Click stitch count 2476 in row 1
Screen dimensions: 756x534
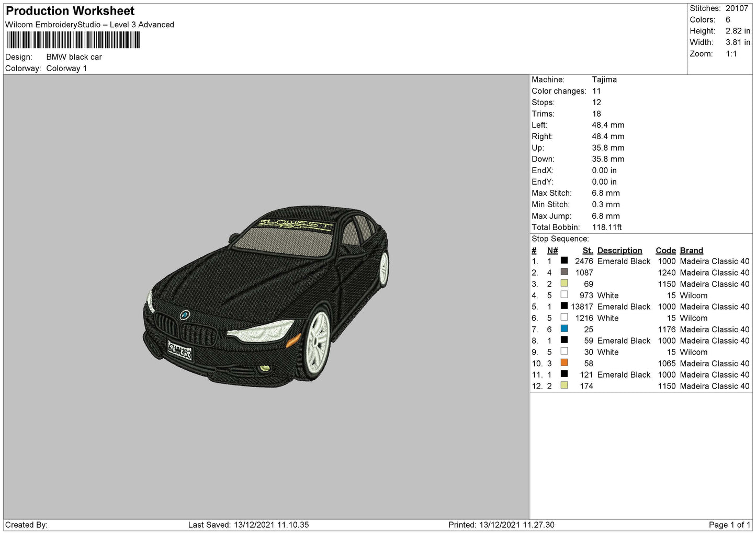[x=584, y=262]
